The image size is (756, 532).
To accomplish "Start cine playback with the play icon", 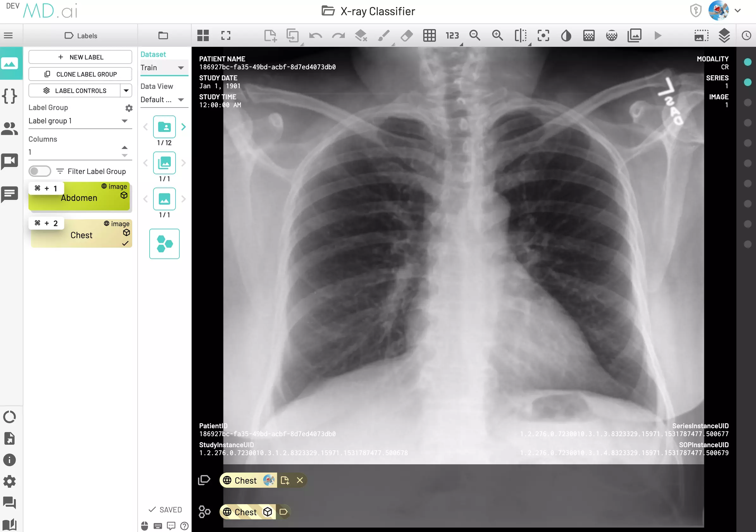I will click(658, 35).
